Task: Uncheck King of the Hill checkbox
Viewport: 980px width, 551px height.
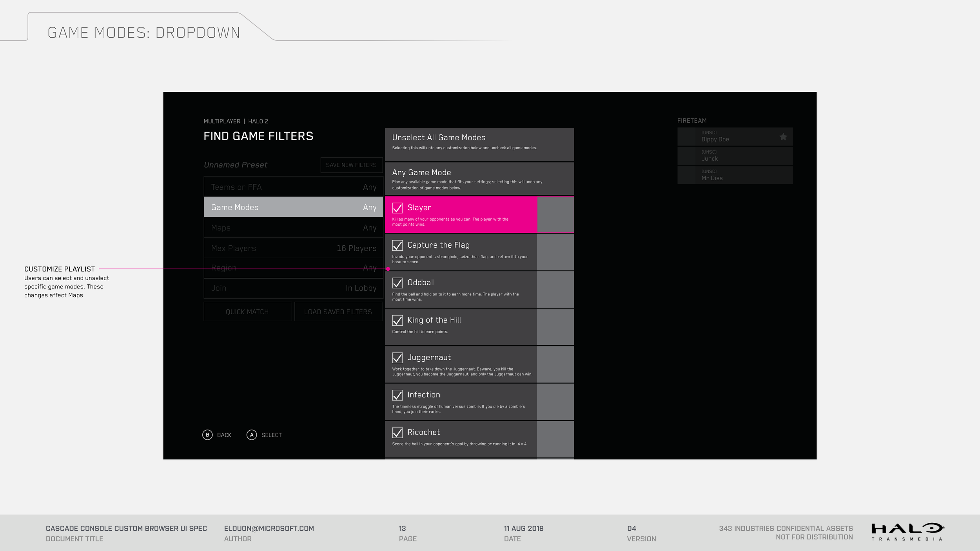Action: click(x=397, y=321)
